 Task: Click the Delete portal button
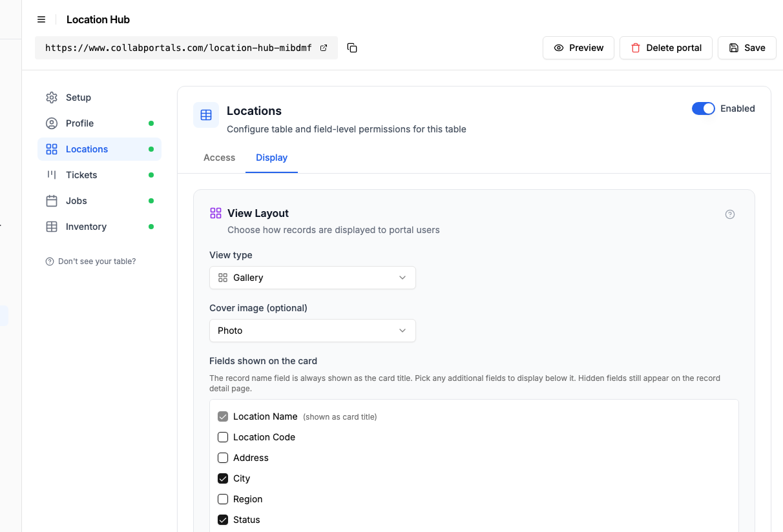coord(666,48)
